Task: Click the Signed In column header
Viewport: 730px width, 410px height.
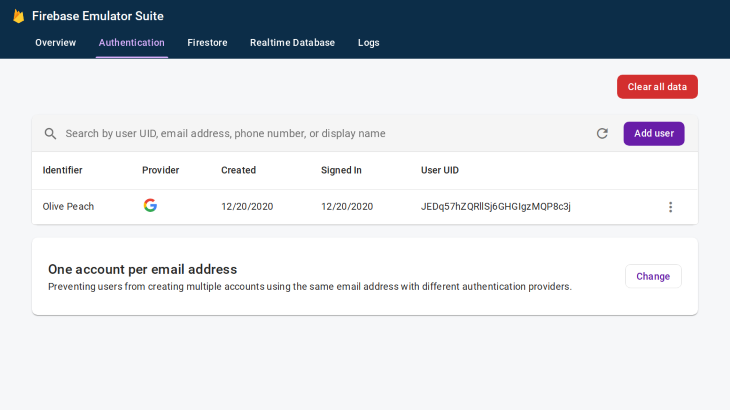Action: [341, 170]
